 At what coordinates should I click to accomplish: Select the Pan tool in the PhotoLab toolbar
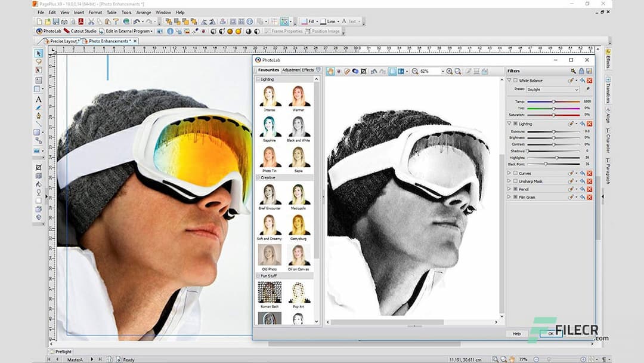(x=331, y=70)
